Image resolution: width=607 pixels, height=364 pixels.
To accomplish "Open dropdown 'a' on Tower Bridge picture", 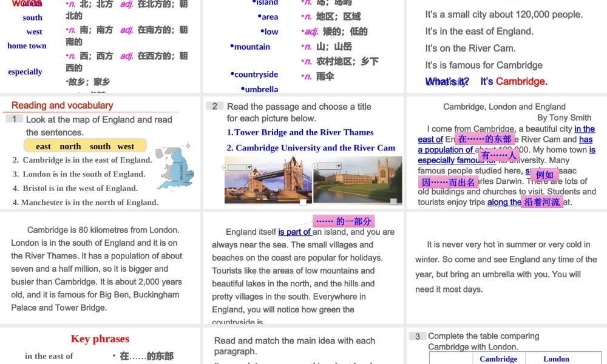I will [x=239, y=167].
